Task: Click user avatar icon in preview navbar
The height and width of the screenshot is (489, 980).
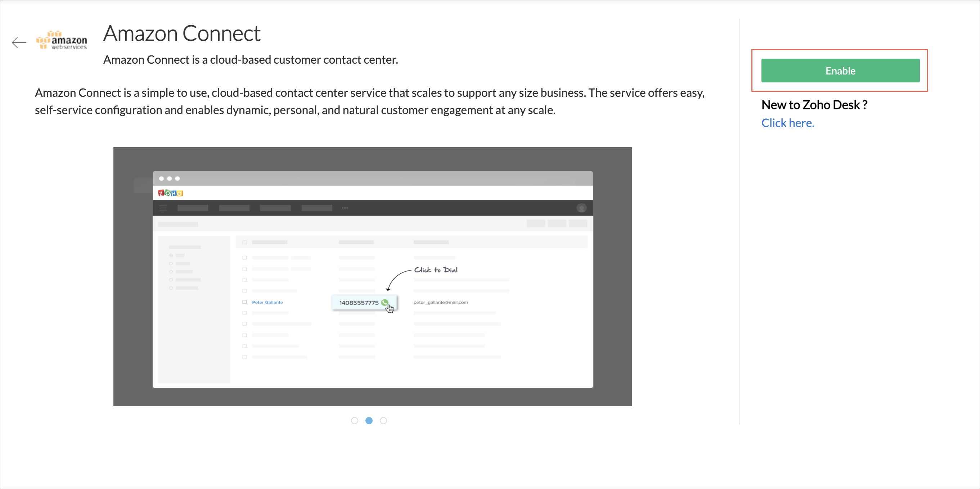Action: coord(581,208)
